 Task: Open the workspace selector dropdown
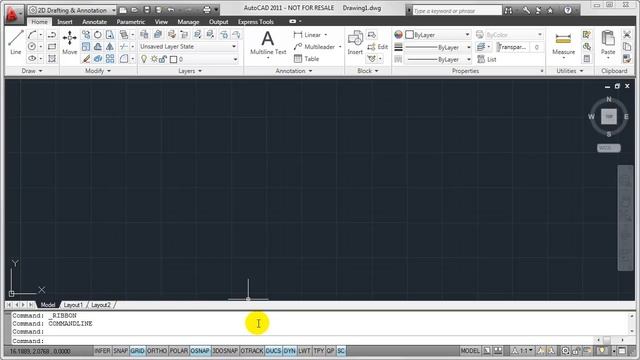[x=72, y=10]
